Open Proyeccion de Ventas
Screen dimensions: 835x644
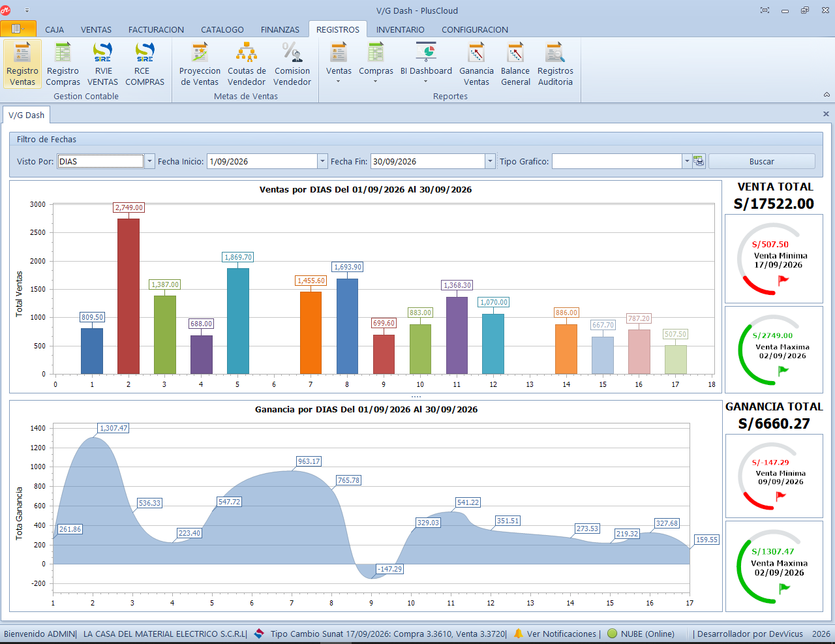click(x=200, y=64)
